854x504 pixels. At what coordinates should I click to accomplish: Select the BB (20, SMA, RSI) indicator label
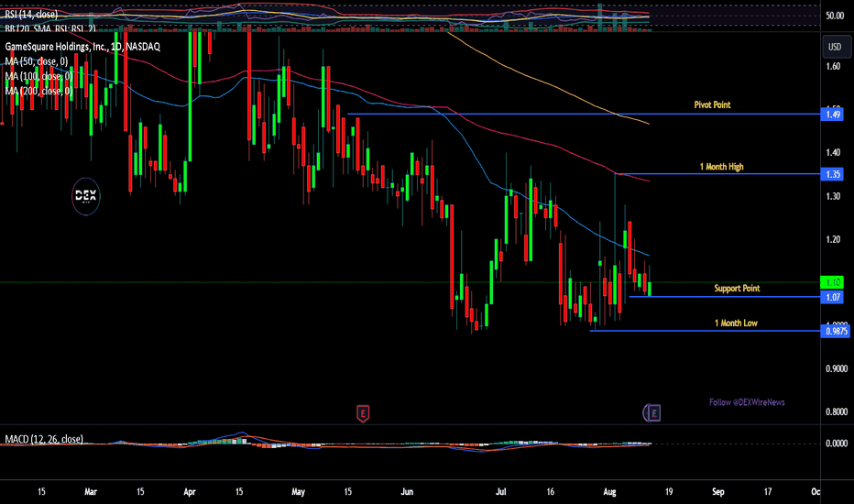pos(50,28)
